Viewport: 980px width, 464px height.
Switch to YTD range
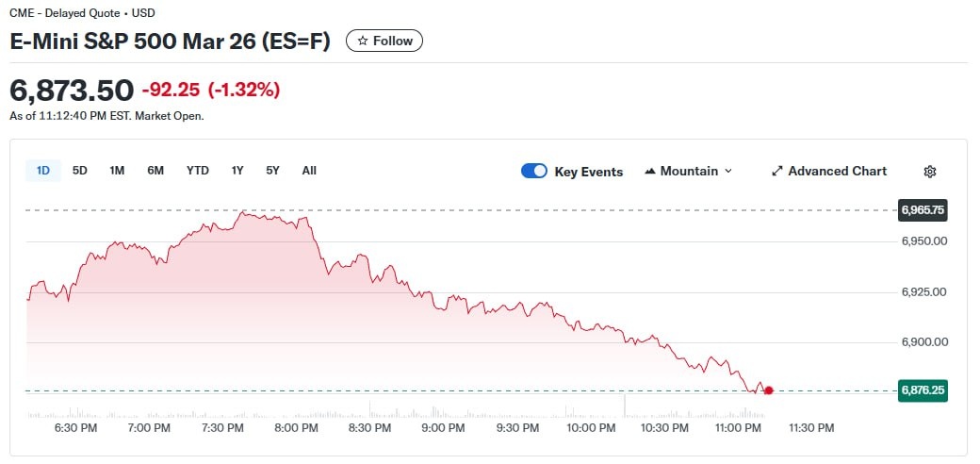click(x=198, y=171)
